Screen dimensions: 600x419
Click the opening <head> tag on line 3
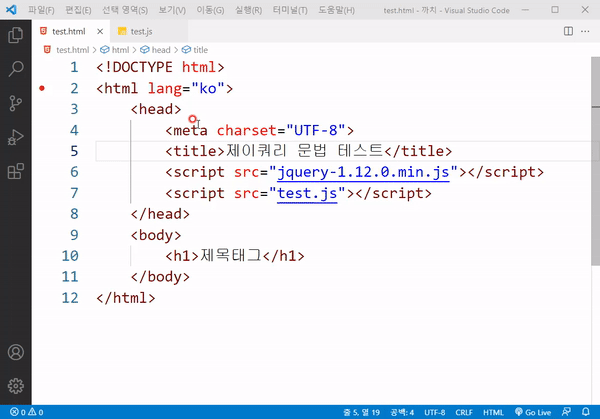pos(156,109)
